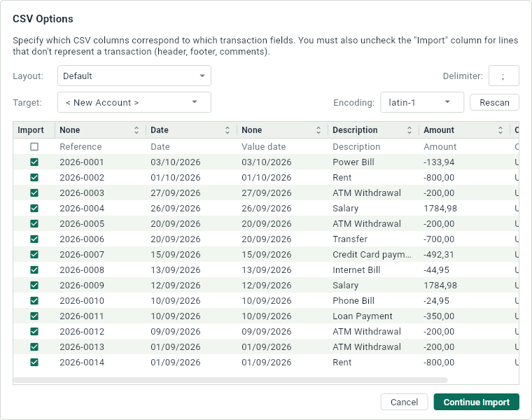
Task: Open the Layout dropdown set to Default
Action: [134, 76]
